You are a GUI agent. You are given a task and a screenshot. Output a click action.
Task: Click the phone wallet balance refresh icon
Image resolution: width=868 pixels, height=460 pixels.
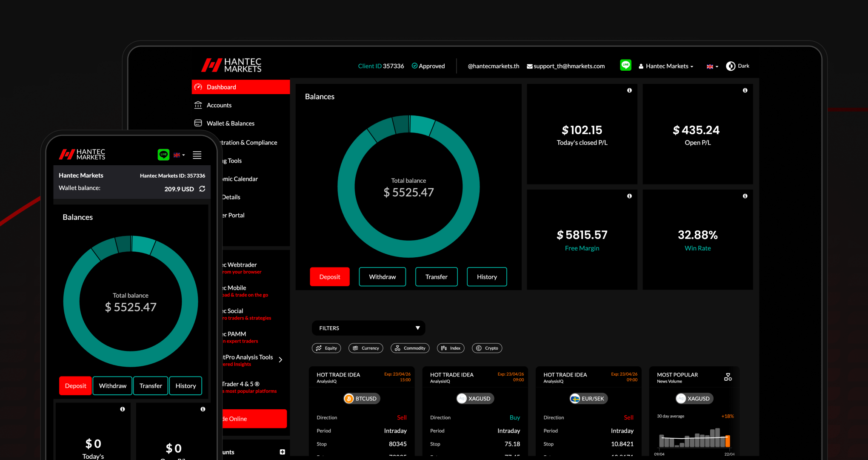202,189
